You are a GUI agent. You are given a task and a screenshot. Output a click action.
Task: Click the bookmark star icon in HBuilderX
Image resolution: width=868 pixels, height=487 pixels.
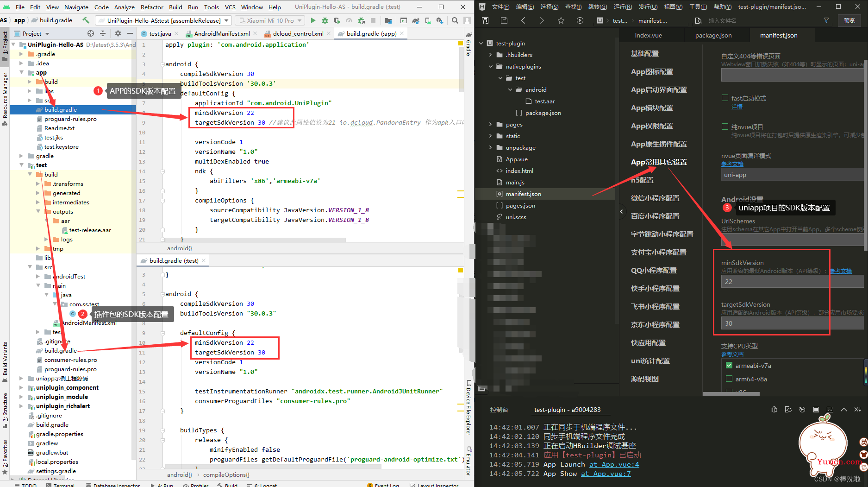561,20
